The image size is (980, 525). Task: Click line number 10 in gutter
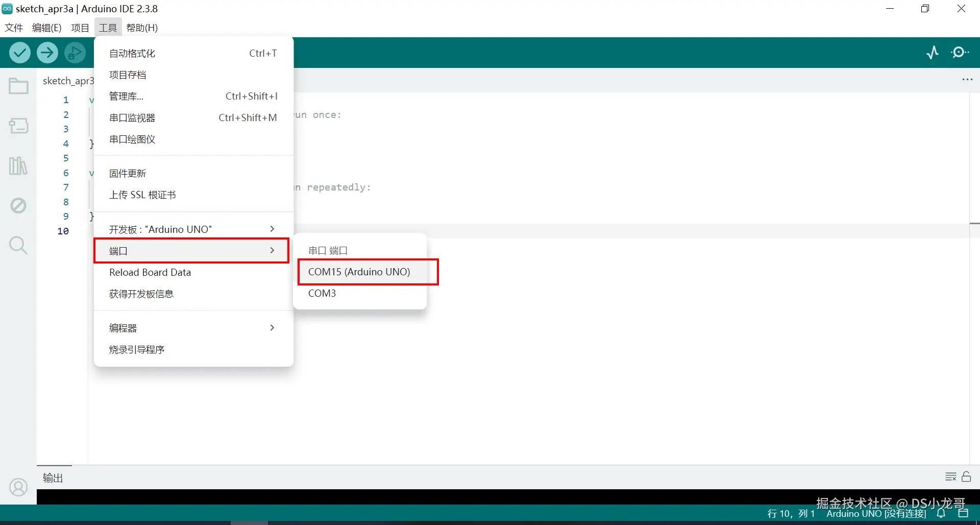point(63,231)
